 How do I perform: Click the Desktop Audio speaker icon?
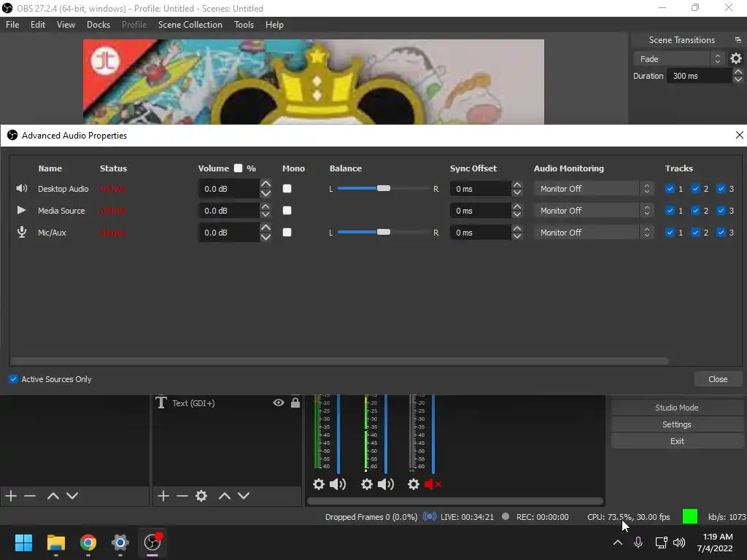click(21, 189)
